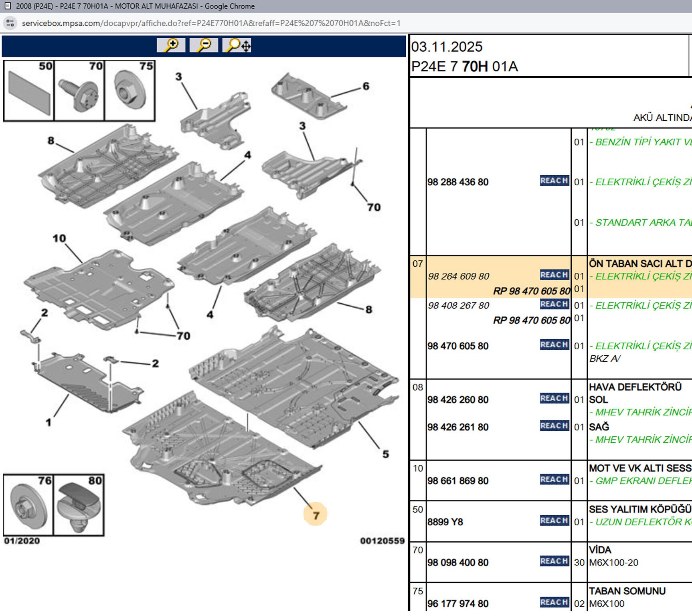Screen dimensions: 692x616
Task: Click the browser address bar URL
Action: (211, 23)
